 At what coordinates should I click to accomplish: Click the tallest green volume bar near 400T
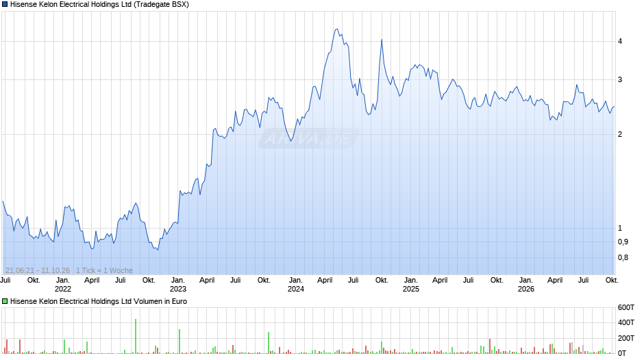(136, 336)
